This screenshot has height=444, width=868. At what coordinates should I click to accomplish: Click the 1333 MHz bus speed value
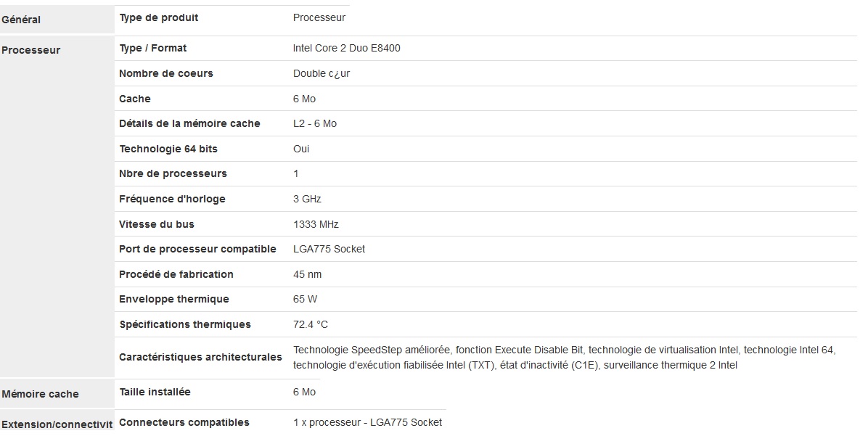point(316,224)
